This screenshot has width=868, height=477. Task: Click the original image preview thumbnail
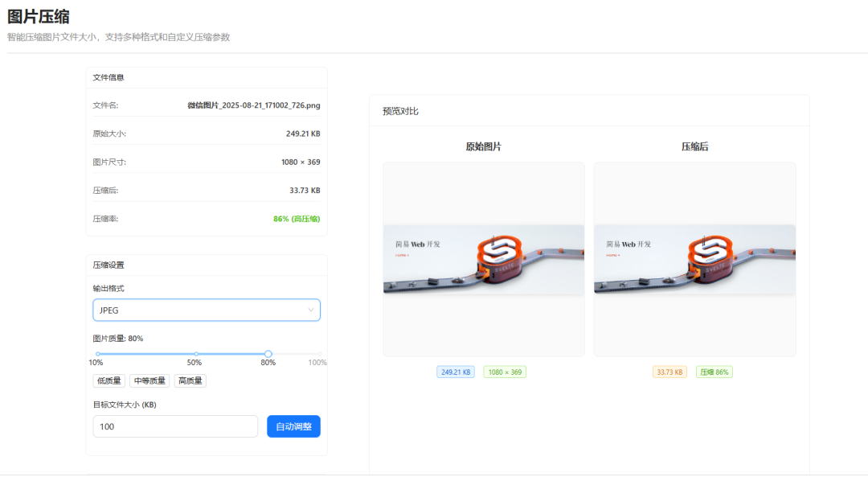[x=484, y=259]
